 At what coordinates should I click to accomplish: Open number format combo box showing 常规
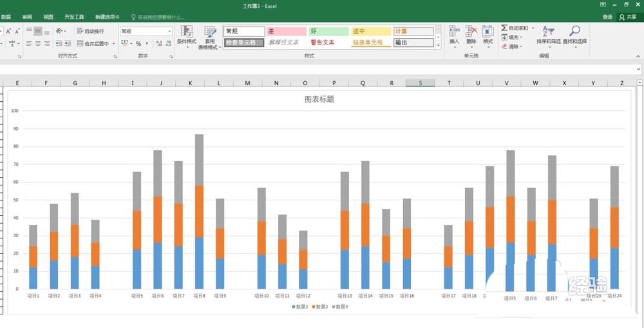[146, 31]
